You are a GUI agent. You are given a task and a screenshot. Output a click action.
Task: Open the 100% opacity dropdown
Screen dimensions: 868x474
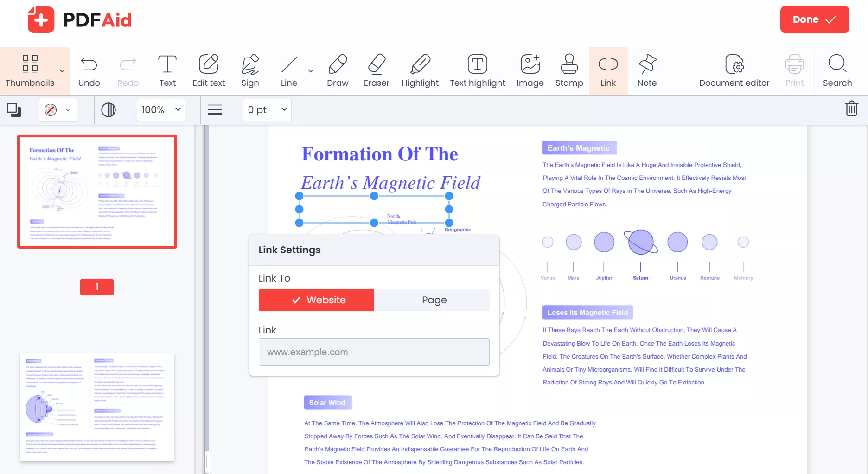(161, 110)
